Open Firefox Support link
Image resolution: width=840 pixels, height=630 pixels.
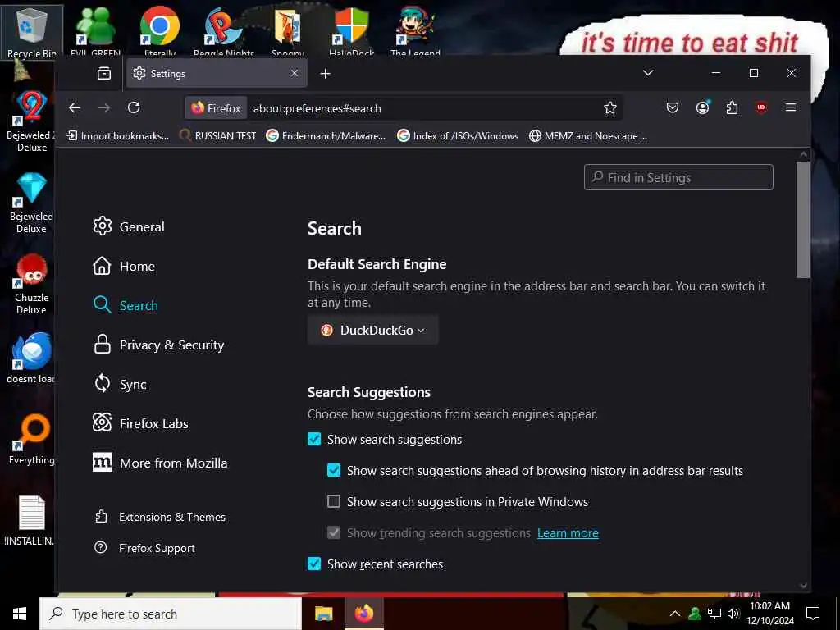[144, 547]
